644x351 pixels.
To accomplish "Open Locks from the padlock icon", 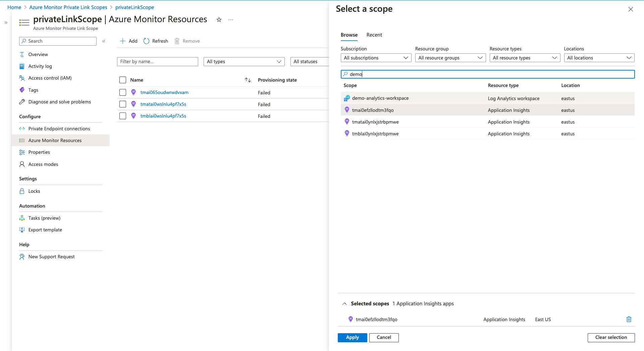I will (22, 191).
